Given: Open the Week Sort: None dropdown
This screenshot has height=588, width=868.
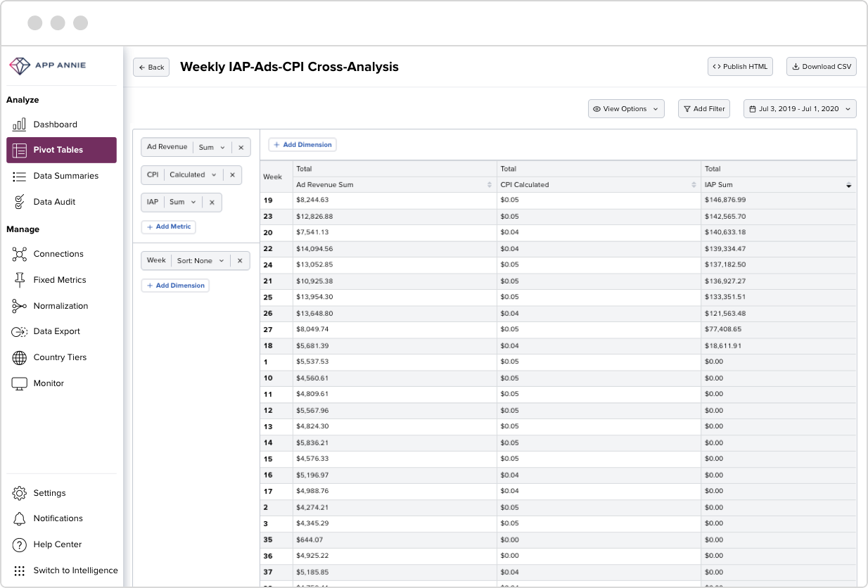Looking at the screenshot, I should click(x=200, y=261).
